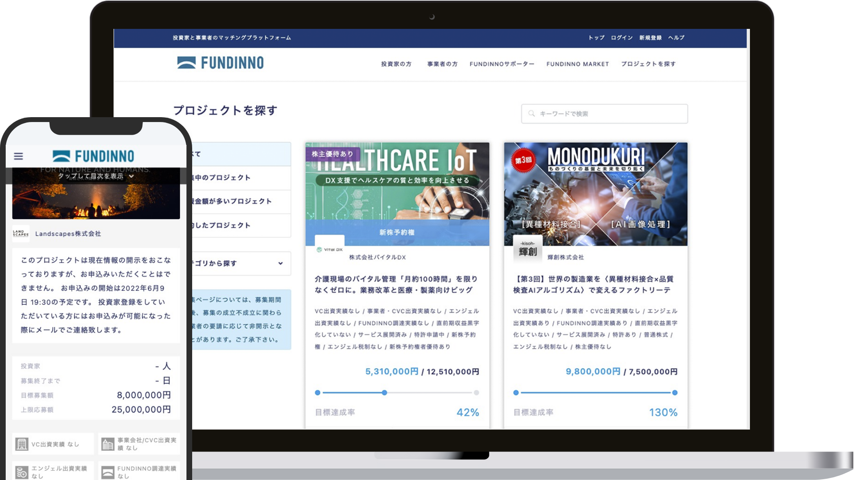Click the 42% progress bar marker
Image resolution: width=868 pixels, height=480 pixels.
pyautogui.click(x=384, y=393)
